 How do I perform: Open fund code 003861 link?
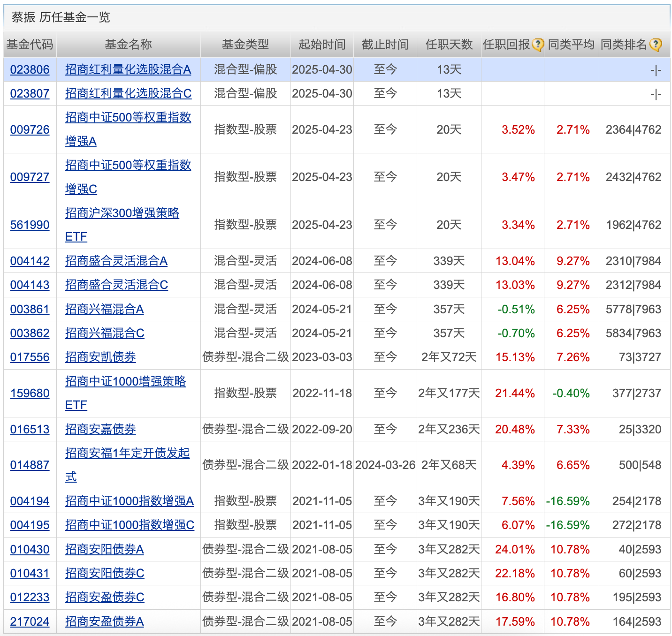(x=30, y=310)
